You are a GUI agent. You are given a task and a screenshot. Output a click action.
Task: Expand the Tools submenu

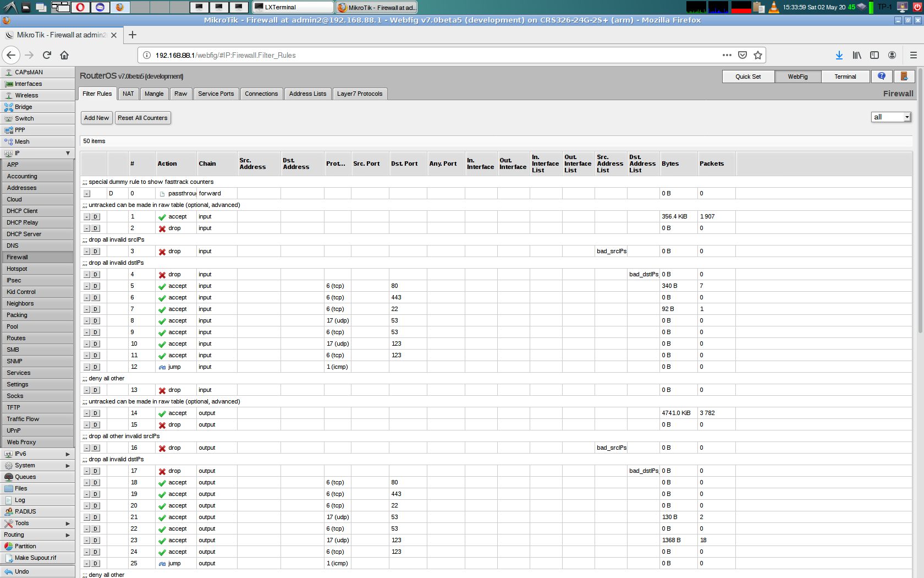[x=37, y=523]
